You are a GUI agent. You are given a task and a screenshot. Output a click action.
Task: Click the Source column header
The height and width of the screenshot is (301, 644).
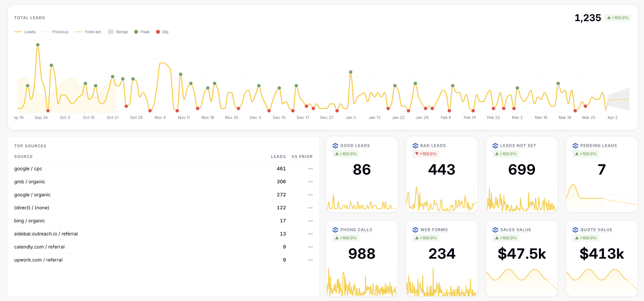23,157
